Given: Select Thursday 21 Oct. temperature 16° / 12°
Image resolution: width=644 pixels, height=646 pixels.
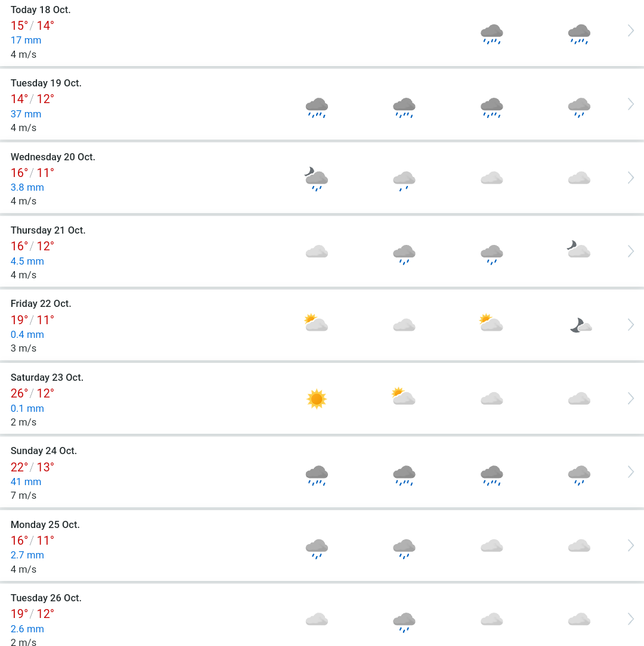Looking at the screenshot, I should 32,246.
